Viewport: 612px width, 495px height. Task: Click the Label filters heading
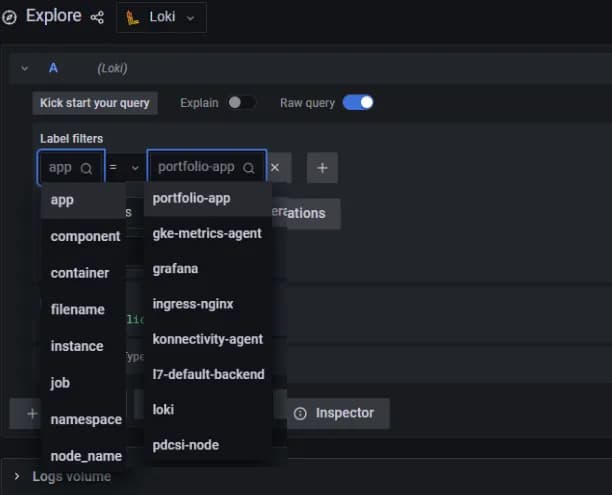[x=71, y=139]
